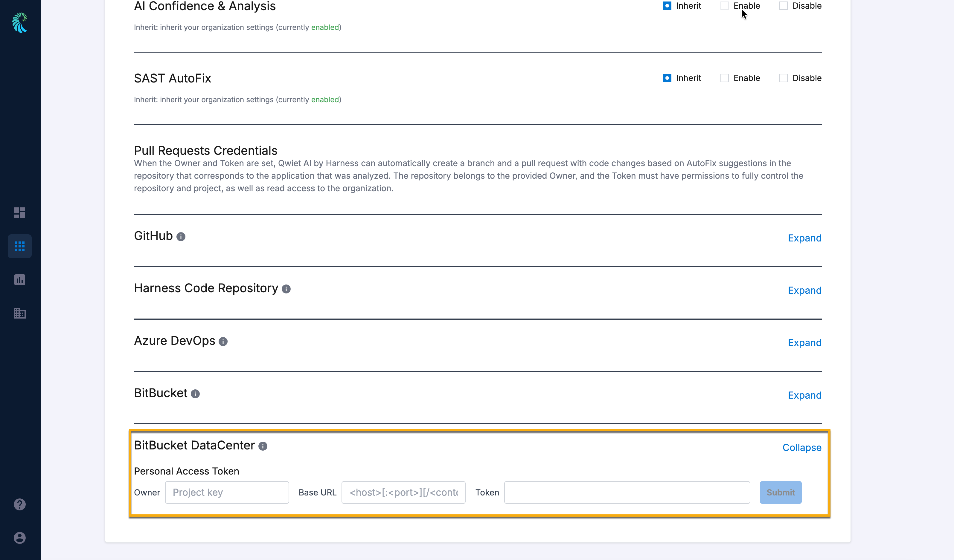Screen dimensions: 954x560
Task: Click info icon next to BitBucket DataCenter
Action: 263,446
